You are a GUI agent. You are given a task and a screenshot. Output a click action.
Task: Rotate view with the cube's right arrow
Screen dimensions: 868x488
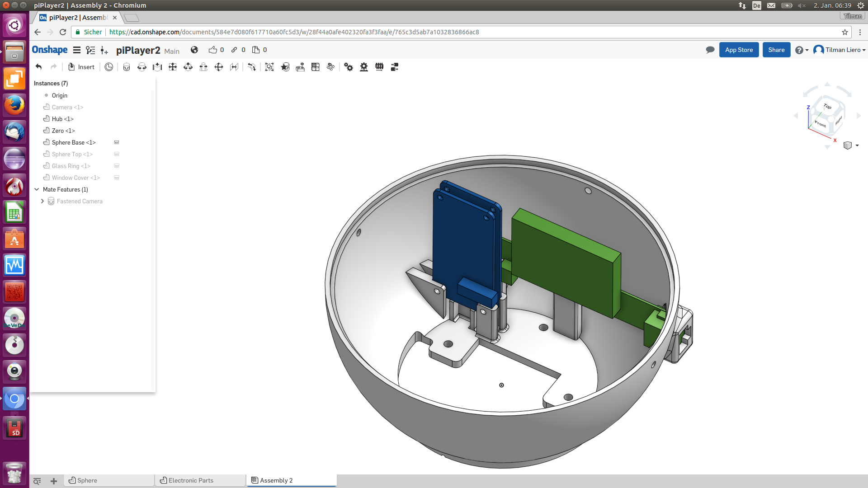point(859,116)
